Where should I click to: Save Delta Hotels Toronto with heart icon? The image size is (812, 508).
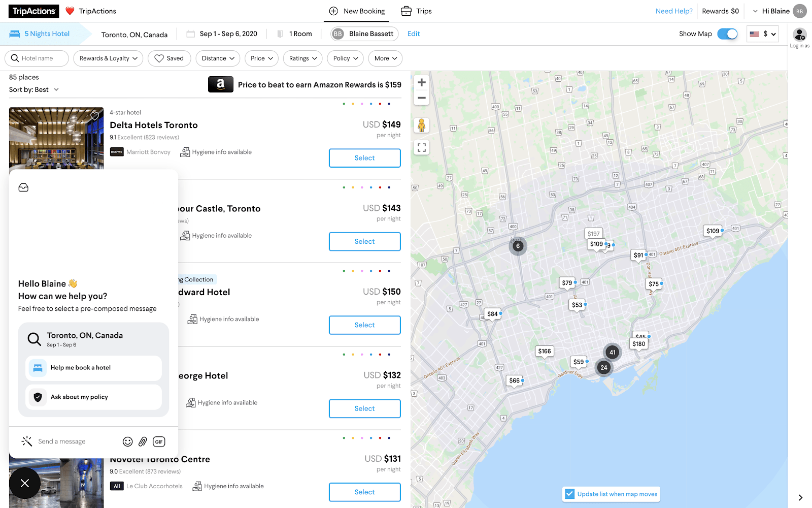[94, 116]
